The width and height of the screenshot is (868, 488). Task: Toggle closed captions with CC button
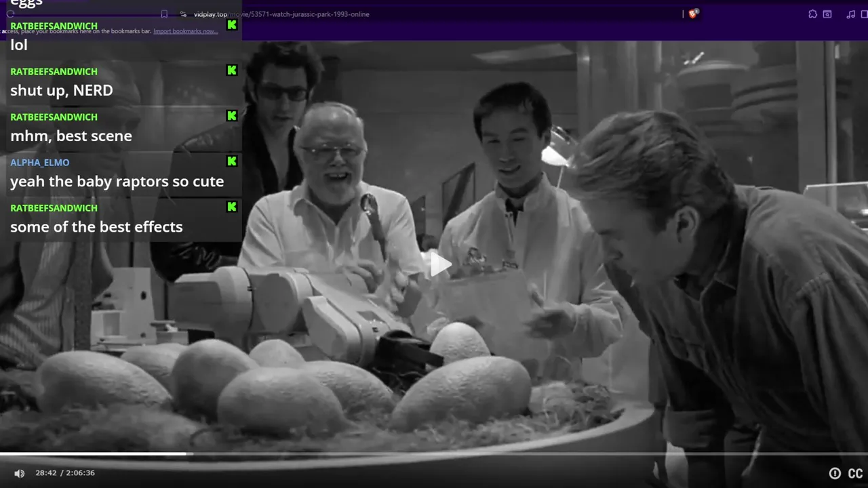click(x=855, y=474)
